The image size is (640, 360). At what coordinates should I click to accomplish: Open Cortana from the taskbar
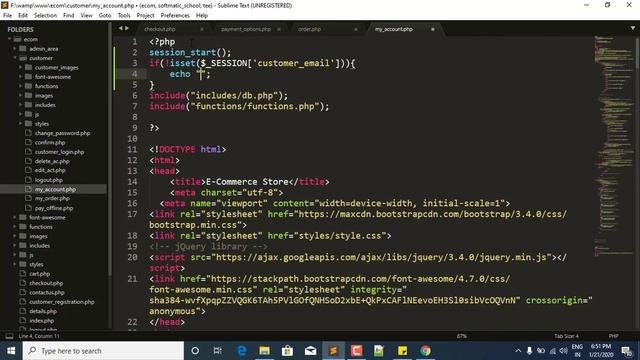tap(195, 351)
